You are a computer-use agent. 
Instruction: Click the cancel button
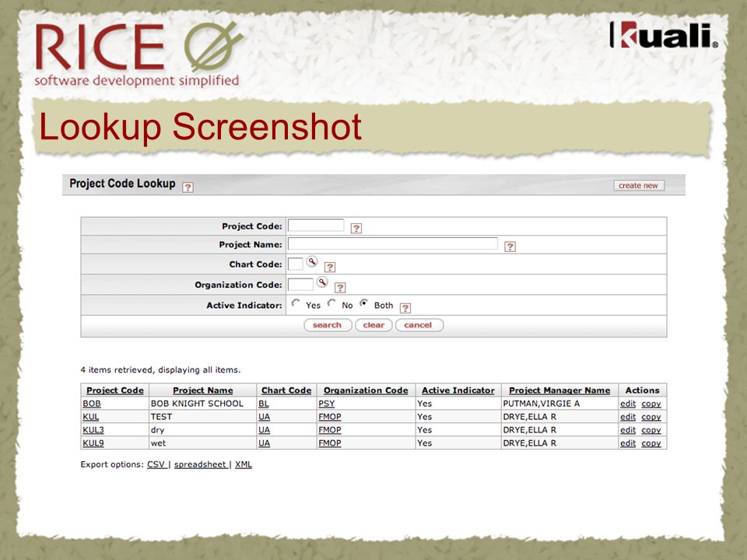pos(419,325)
